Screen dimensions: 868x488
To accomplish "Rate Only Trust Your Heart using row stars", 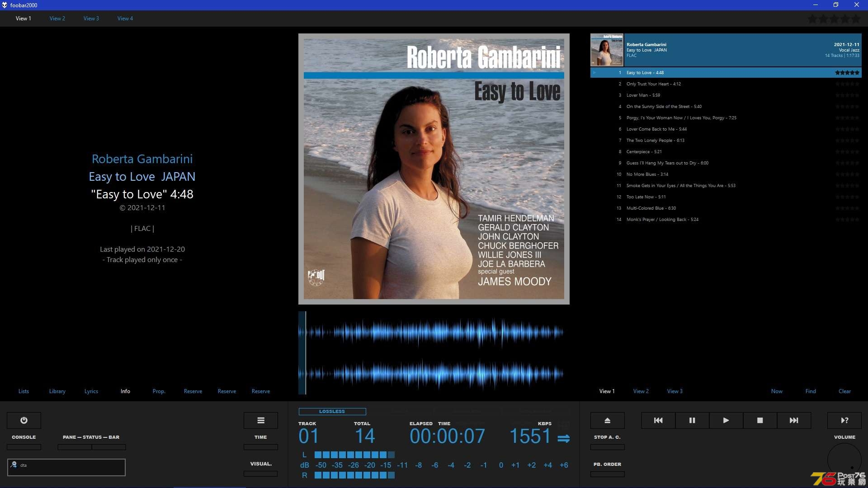I will coord(847,84).
